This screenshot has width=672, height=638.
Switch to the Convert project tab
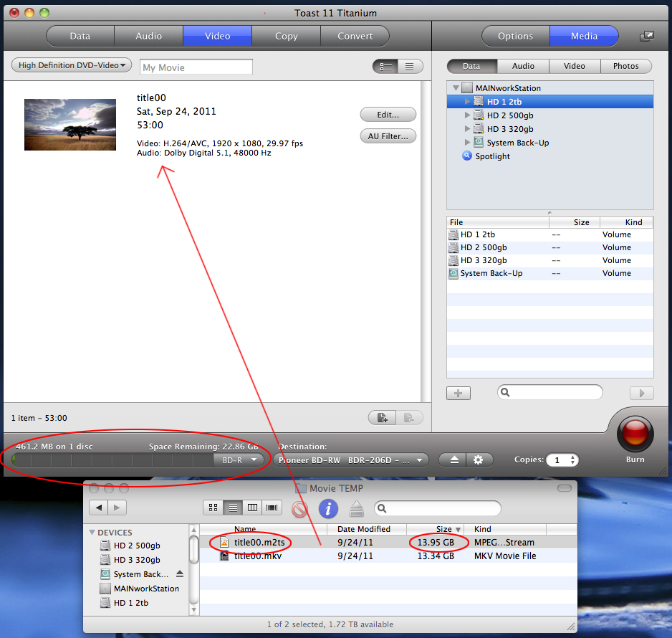pyautogui.click(x=355, y=36)
